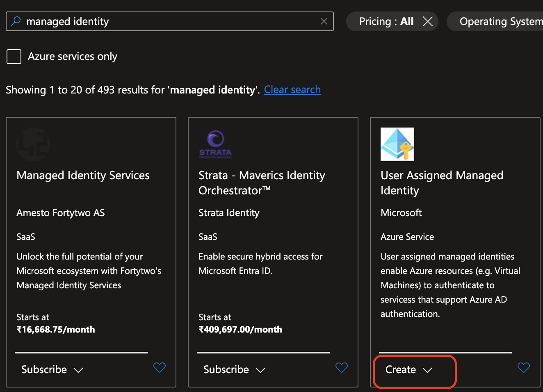
Task: Create a User Assigned Managed Identity
Action: coord(401,369)
